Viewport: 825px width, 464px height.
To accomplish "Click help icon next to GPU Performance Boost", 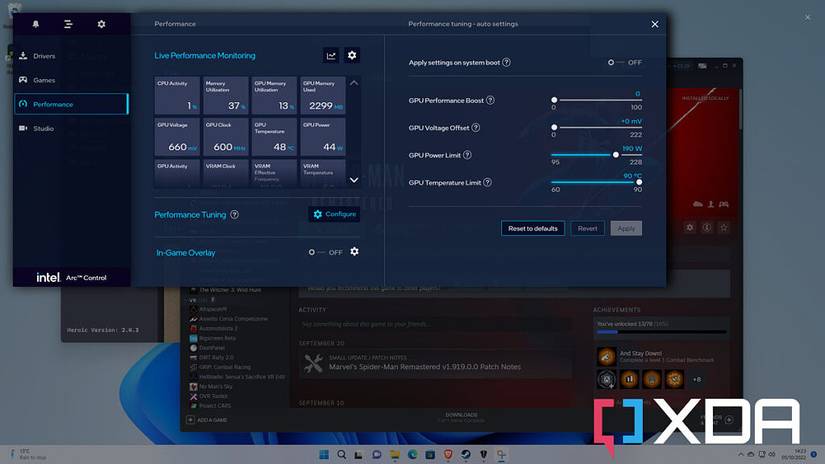I will [490, 100].
